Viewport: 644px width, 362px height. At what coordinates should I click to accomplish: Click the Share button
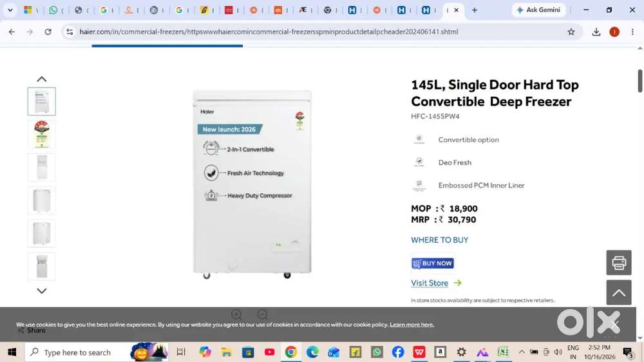(x=32, y=330)
